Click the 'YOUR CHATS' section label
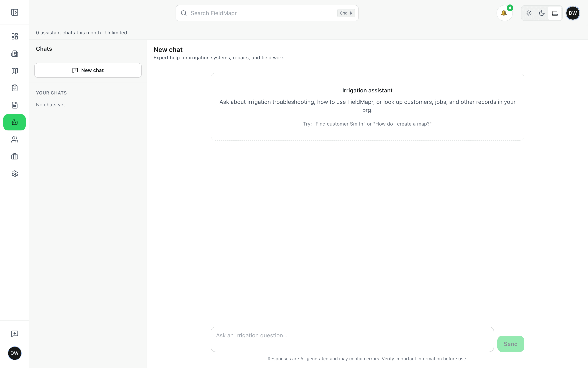Screen dimensions: 588x368 pos(51,93)
